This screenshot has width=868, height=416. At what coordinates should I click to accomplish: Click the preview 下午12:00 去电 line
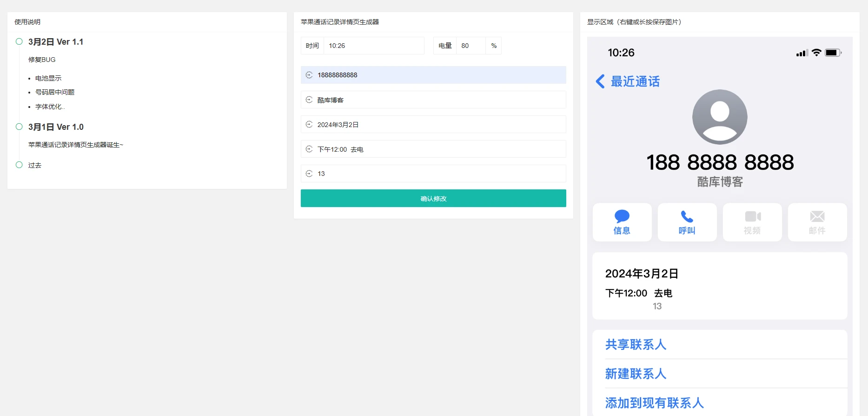(639, 293)
